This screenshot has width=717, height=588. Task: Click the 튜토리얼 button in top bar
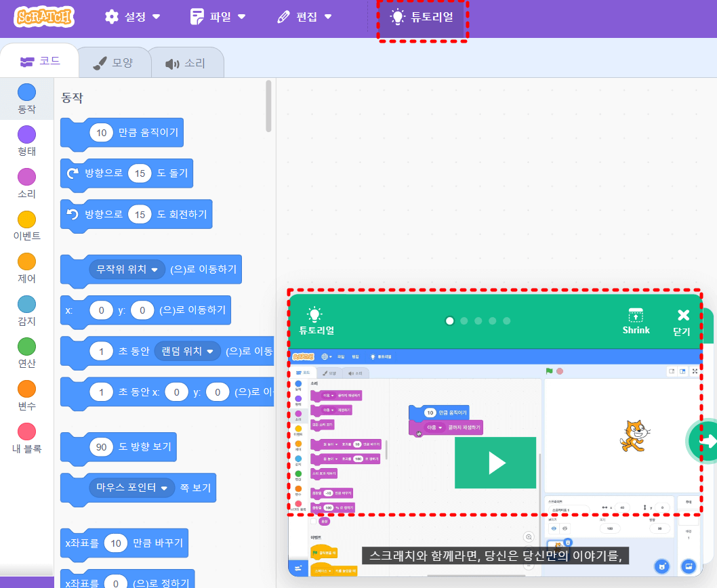[x=422, y=18]
